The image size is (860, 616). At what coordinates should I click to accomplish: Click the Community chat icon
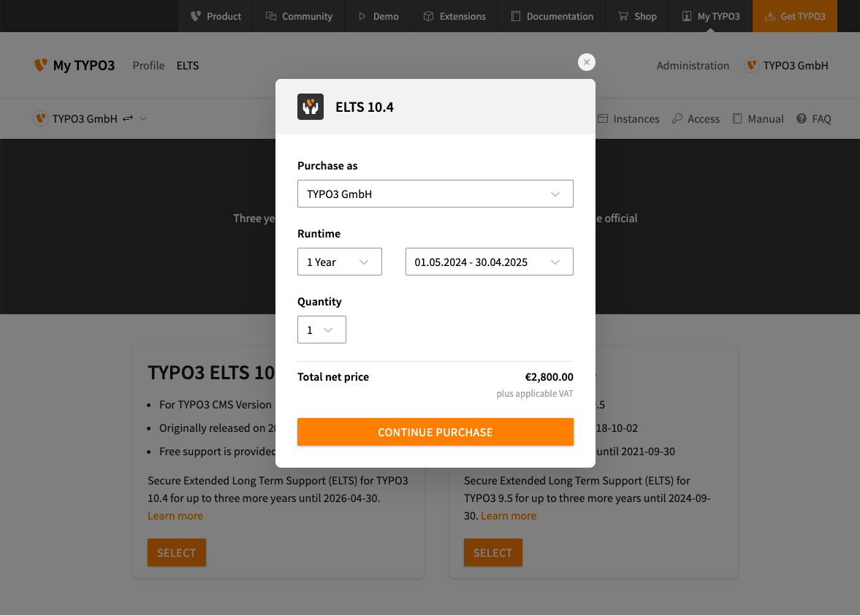(x=271, y=17)
